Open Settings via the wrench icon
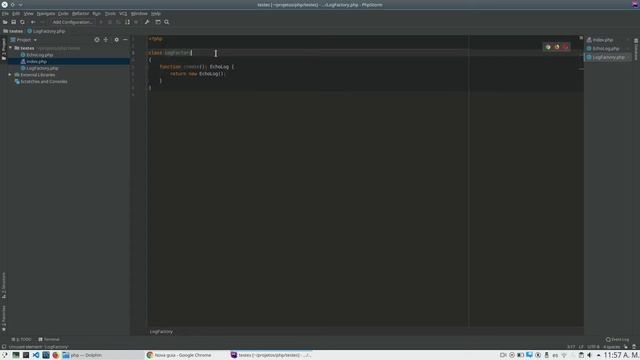This screenshot has height=360, width=640. click(147, 22)
